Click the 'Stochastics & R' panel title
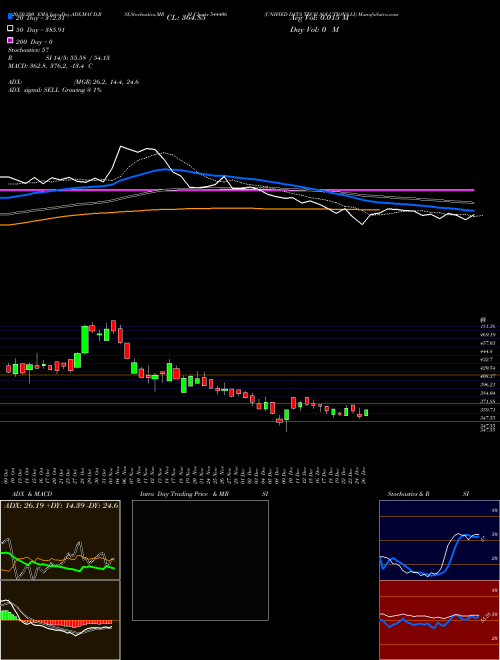500x660 pixels. tap(406, 494)
